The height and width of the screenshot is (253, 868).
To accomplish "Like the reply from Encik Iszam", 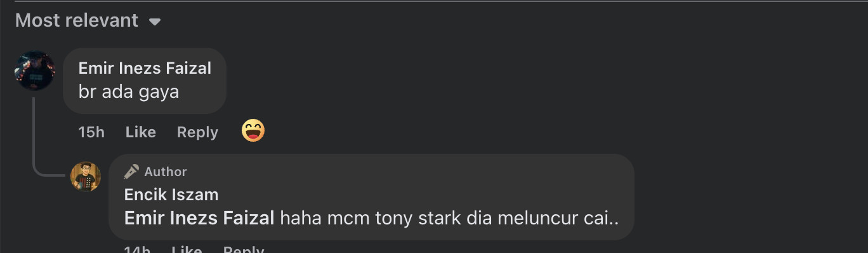I will point(187,249).
